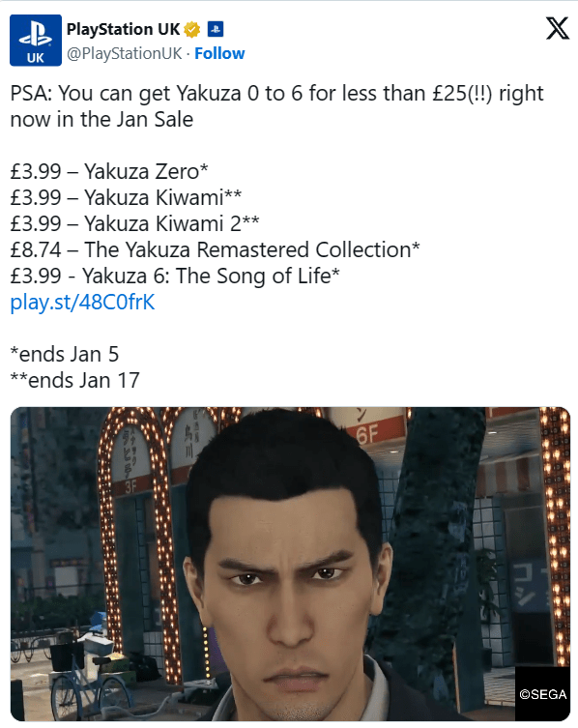Viewport: 578px width, 728px height.
Task: Open the attached image of the scowling man
Action: tap(290, 564)
